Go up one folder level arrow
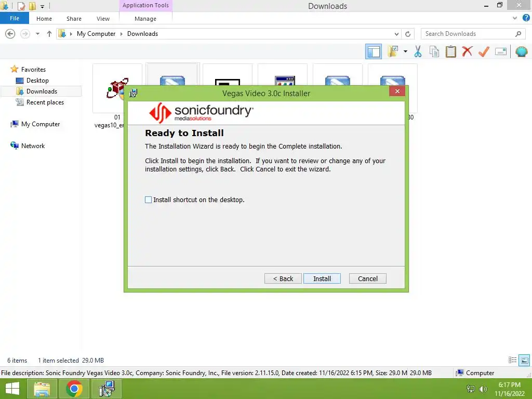 [49, 34]
